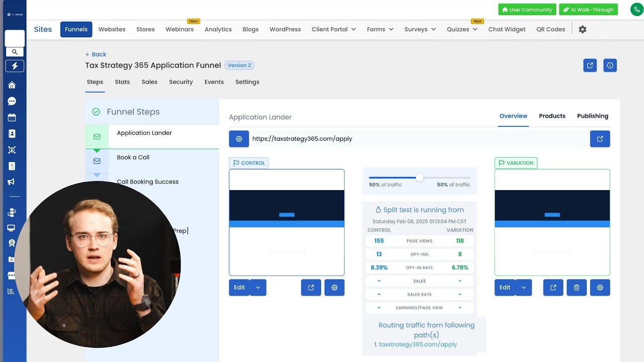Open the Conversations chat icon in sidebar
This screenshot has width=644, height=362.
coord(12,101)
